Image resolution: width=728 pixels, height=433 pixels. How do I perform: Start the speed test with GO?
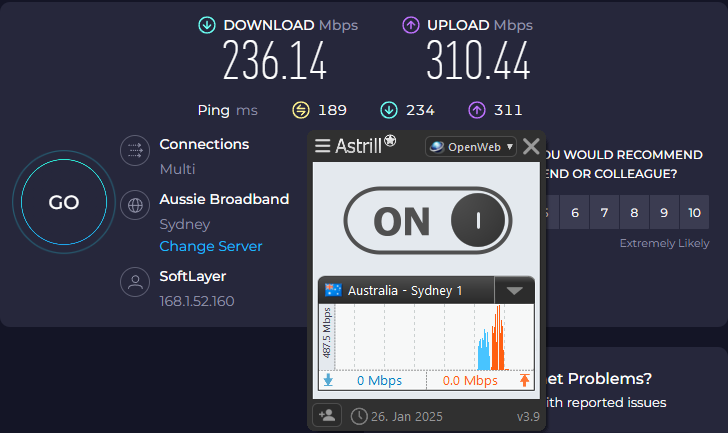(x=64, y=202)
